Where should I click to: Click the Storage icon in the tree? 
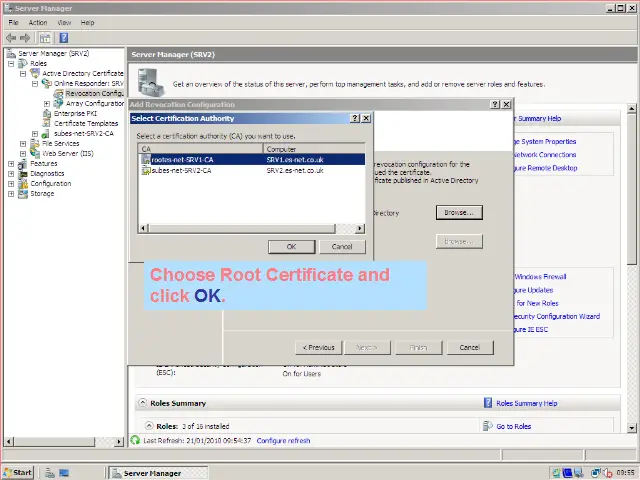coord(23,193)
